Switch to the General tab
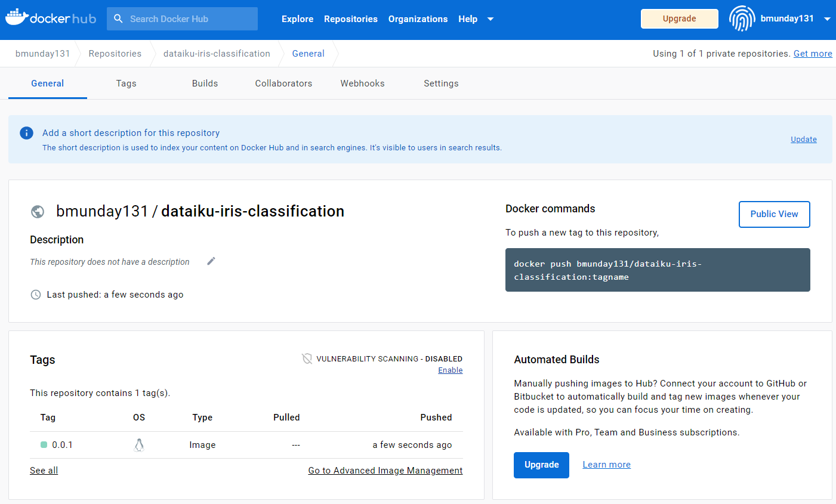836x504 pixels. coord(48,84)
